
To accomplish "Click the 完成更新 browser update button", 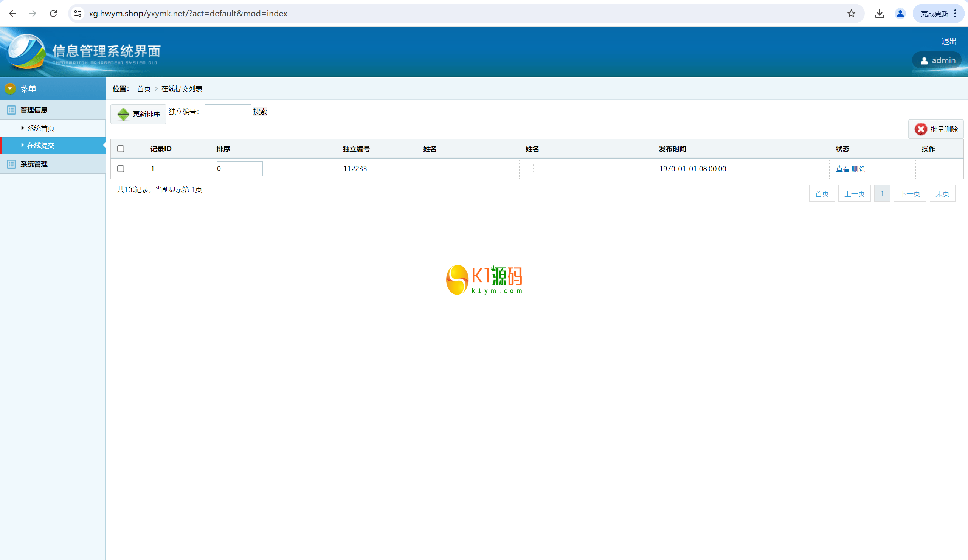I will tap(934, 14).
